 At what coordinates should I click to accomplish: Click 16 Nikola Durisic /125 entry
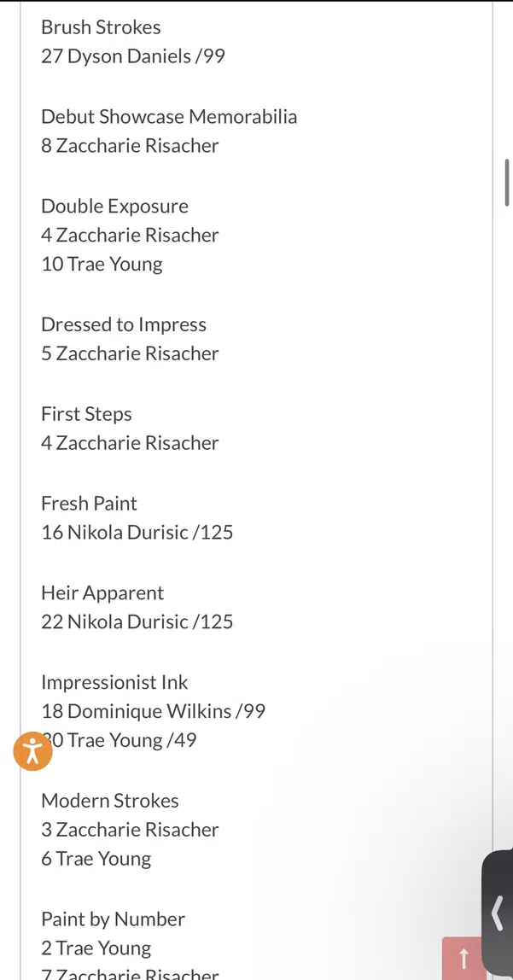point(137,533)
